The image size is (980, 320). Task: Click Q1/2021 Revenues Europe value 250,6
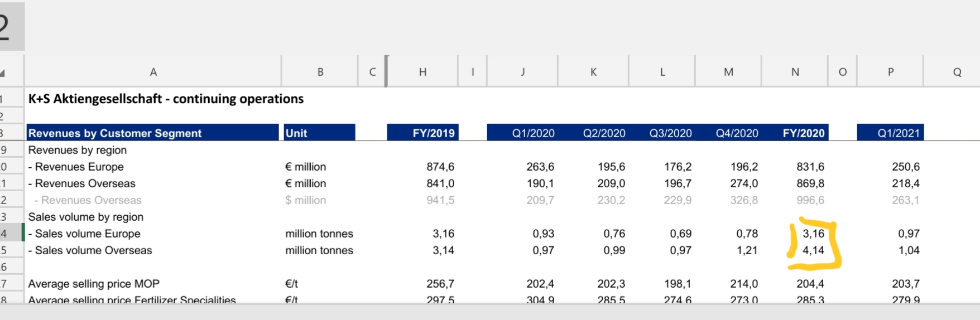pyautogui.click(x=905, y=167)
